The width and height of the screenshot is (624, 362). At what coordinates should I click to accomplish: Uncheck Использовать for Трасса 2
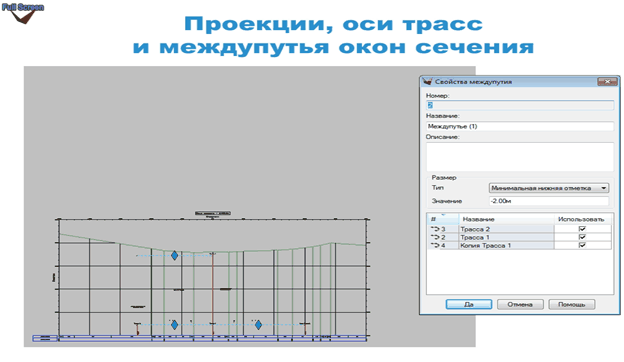pos(582,229)
